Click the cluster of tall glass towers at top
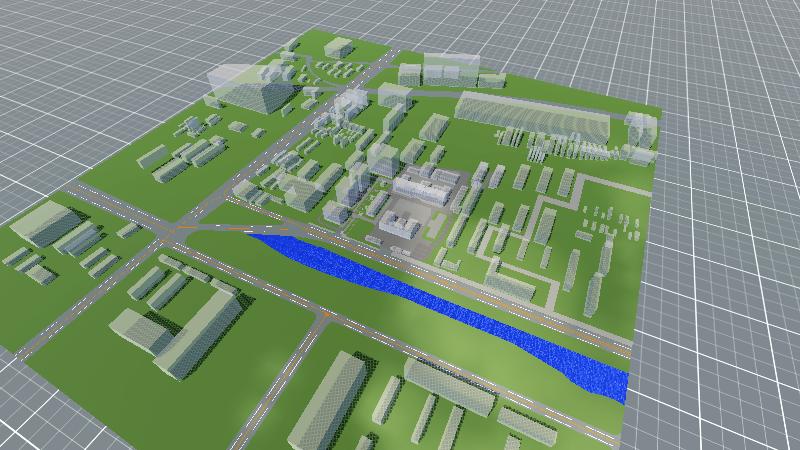The width and height of the screenshot is (800, 450). 440,68
